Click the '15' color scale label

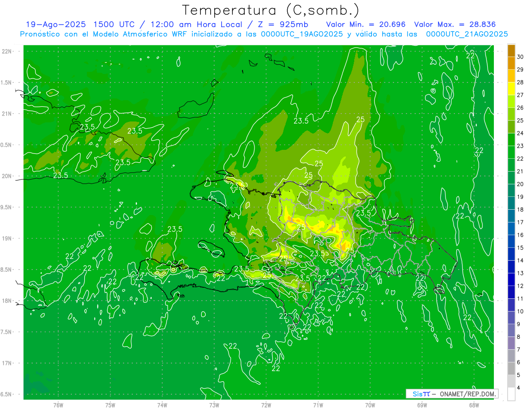click(x=520, y=247)
